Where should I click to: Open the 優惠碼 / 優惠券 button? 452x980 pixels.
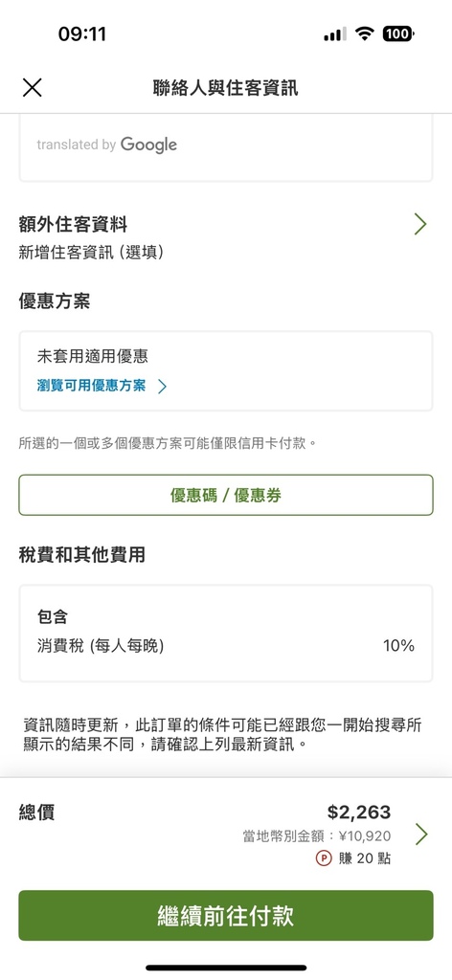click(x=226, y=495)
